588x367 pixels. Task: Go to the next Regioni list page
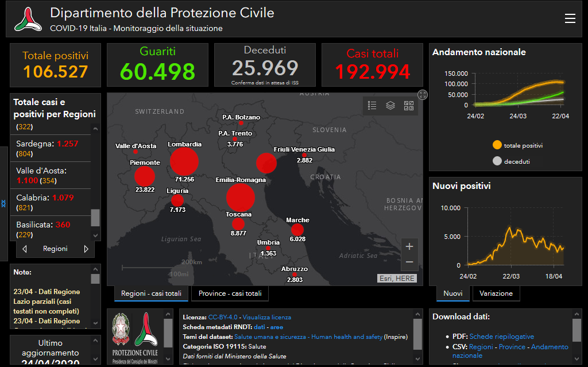pos(86,249)
